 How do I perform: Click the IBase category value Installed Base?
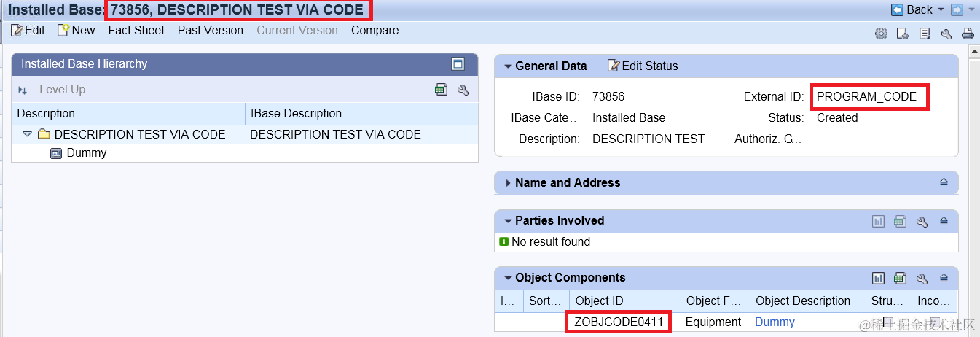click(x=629, y=117)
